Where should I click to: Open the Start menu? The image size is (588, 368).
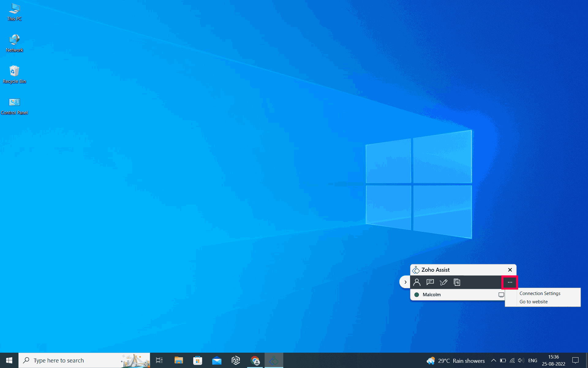[x=9, y=360]
